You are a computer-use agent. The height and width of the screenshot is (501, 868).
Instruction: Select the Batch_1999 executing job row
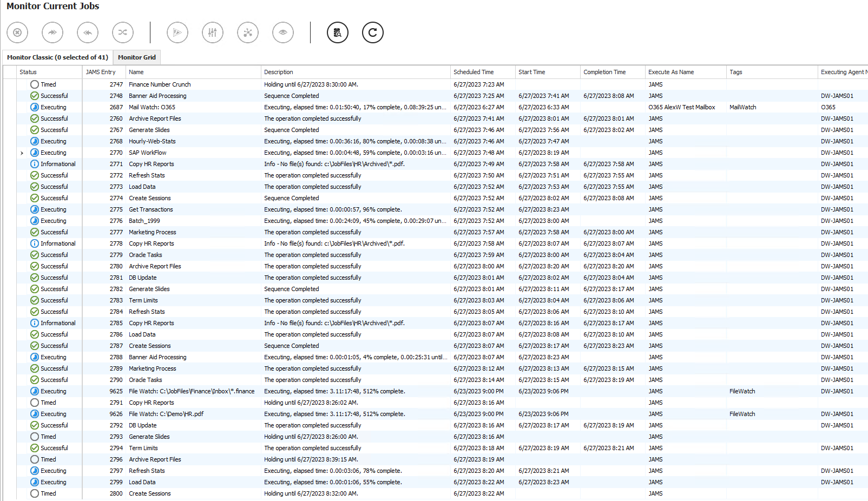(144, 221)
